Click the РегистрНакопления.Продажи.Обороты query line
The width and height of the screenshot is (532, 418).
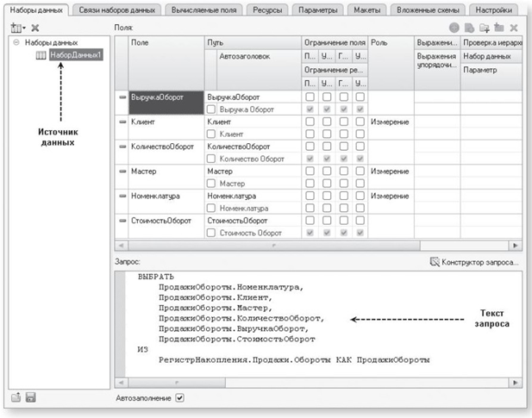pyautogui.click(x=294, y=359)
